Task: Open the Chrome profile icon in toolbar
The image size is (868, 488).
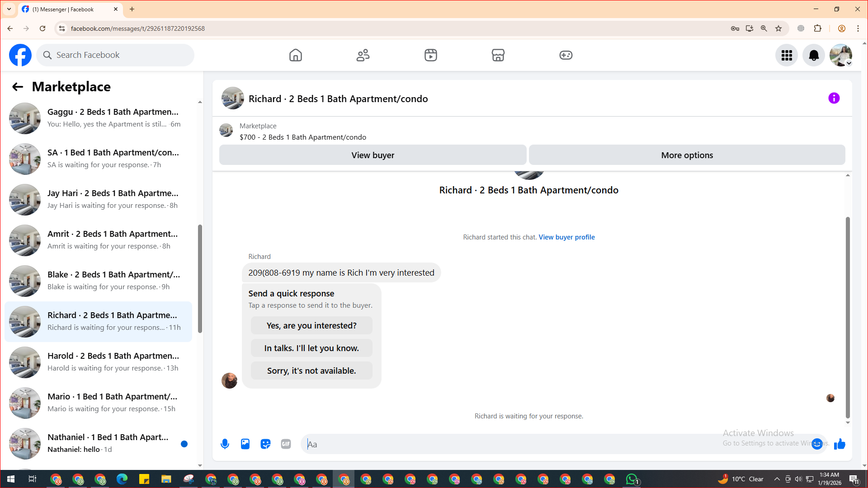Action: click(842, 28)
